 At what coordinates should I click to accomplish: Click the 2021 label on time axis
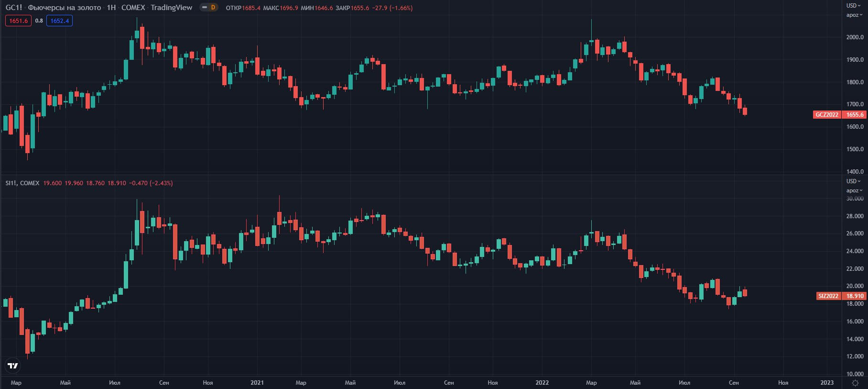click(x=257, y=383)
